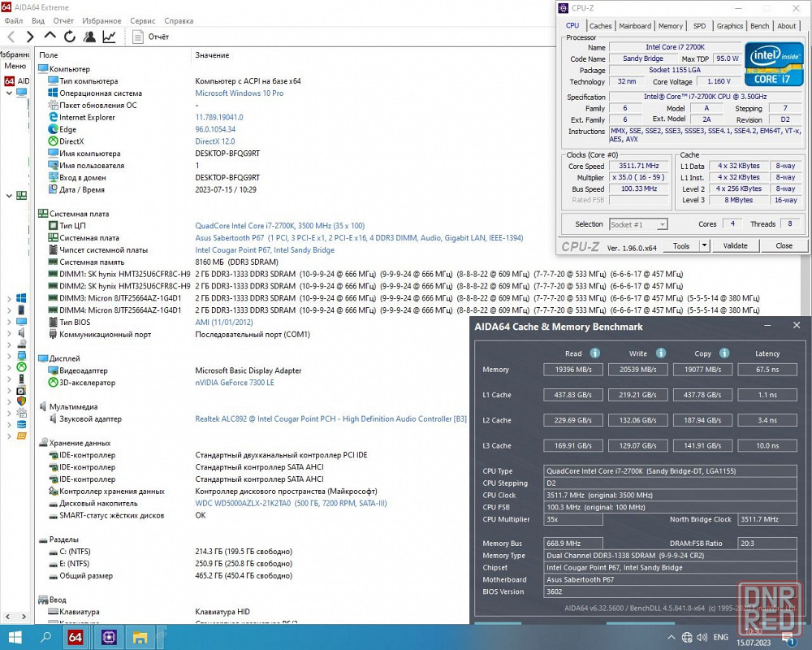Image resolution: width=812 pixels, height=650 pixels.
Task: Expand the orange Benchmark node in sidebar
Action: tap(9, 436)
